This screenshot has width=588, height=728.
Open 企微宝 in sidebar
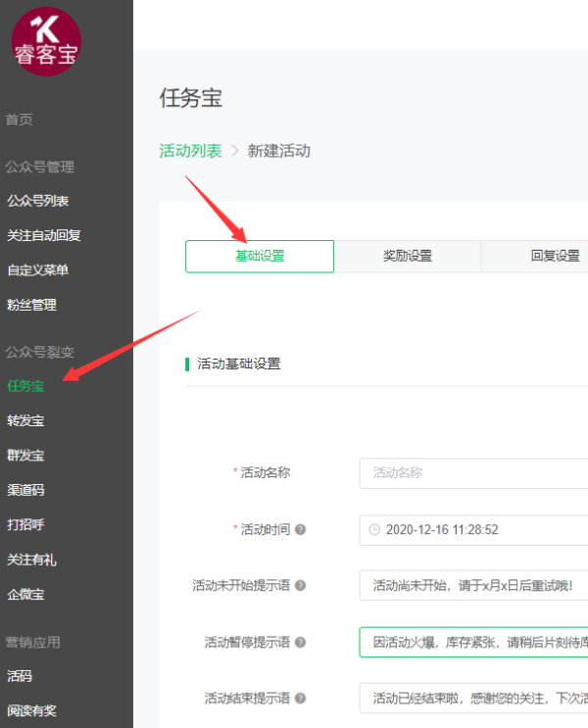(x=25, y=594)
